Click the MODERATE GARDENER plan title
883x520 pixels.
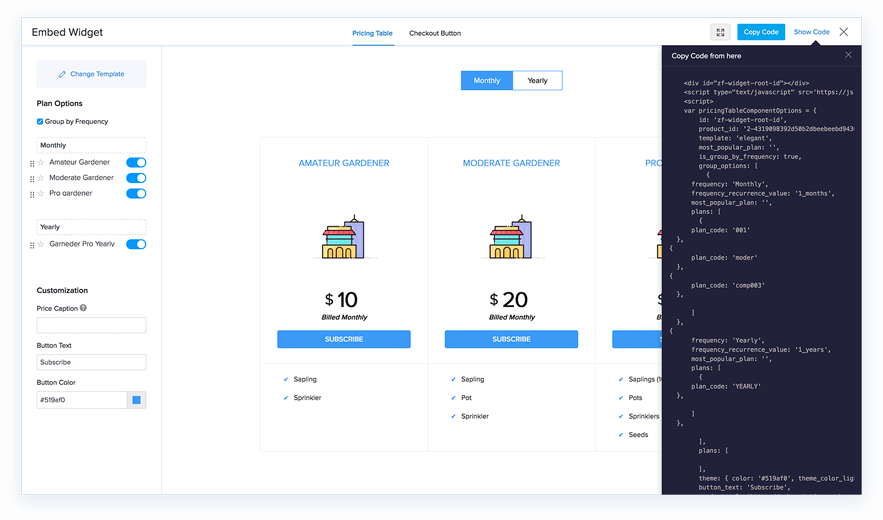pyautogui.click(x=511, y=163)
